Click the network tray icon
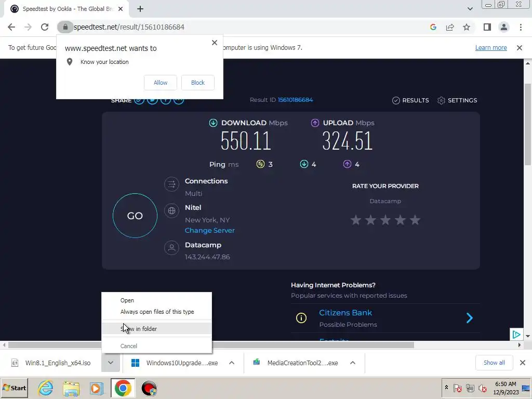Viewport: 532px width, 399px height. tap(470, 388)
